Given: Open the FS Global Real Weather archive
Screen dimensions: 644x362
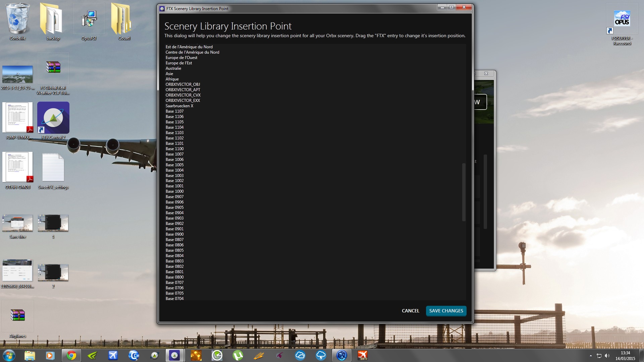Looking at the screenshot, I should [x=53, y=74].
